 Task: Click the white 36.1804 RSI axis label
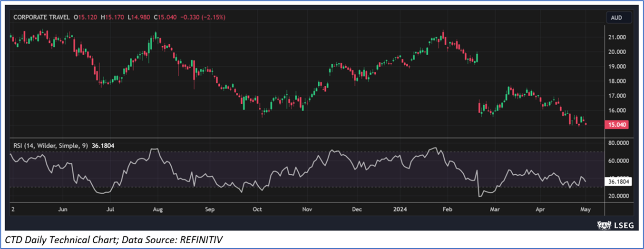tap(619, 181)
